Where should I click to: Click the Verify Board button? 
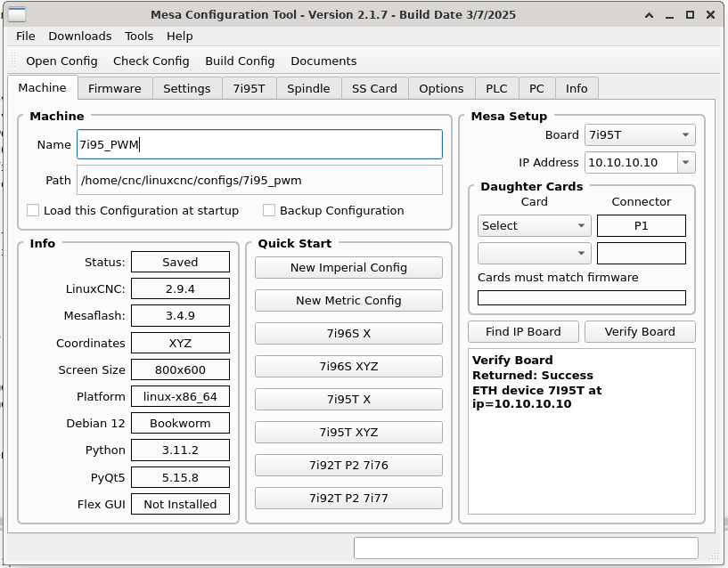[640, 332]
